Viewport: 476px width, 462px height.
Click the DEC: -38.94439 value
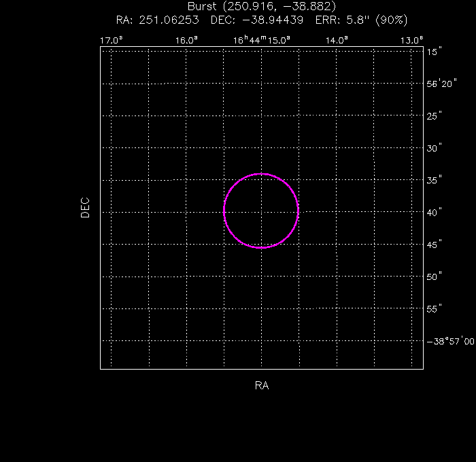[257, 20]
